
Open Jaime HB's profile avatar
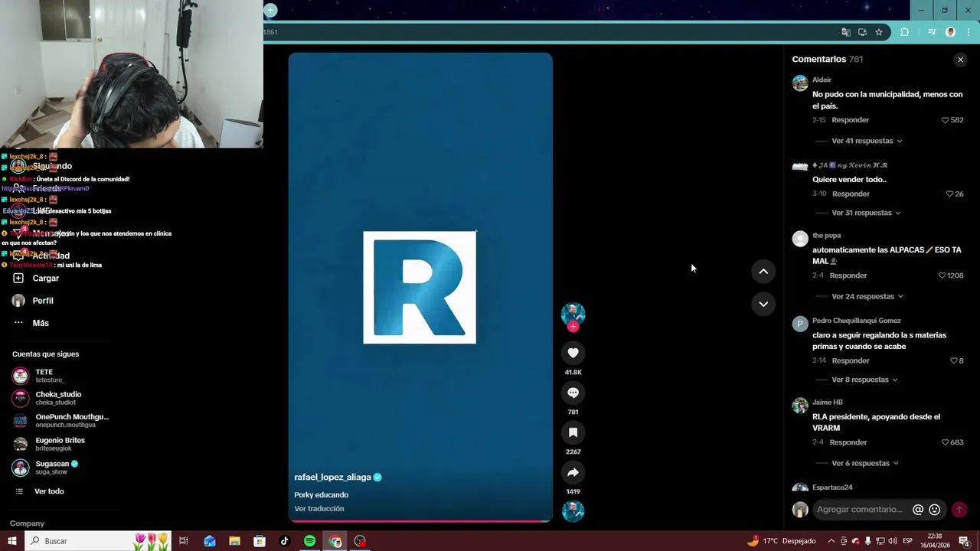click(x=800, y=406)
